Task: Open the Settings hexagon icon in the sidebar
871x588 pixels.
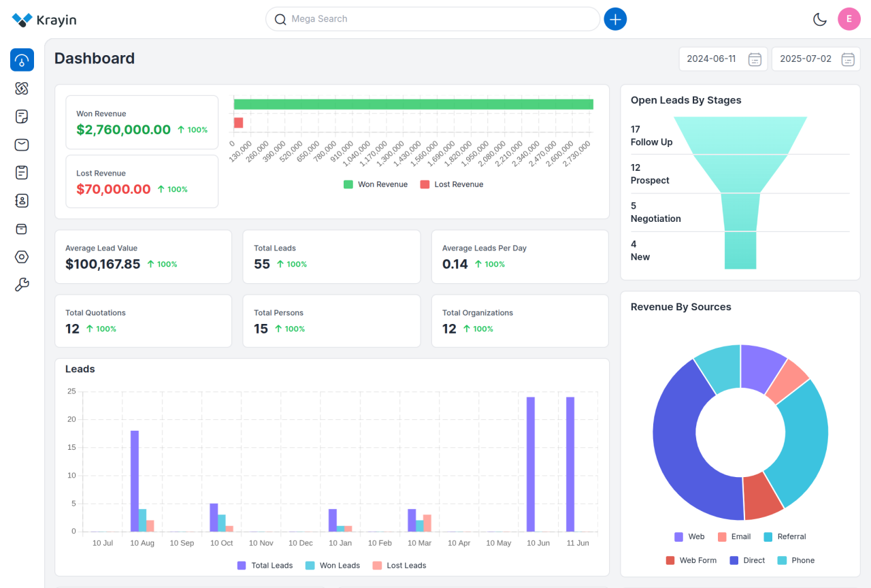Action: (22, 257)
